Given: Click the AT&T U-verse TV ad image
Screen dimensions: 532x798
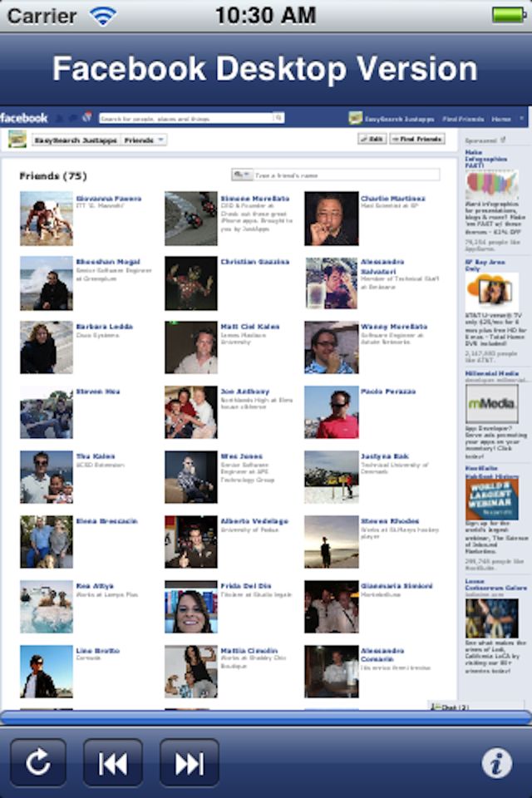Looking at the screenshot, I should point(492,292).
